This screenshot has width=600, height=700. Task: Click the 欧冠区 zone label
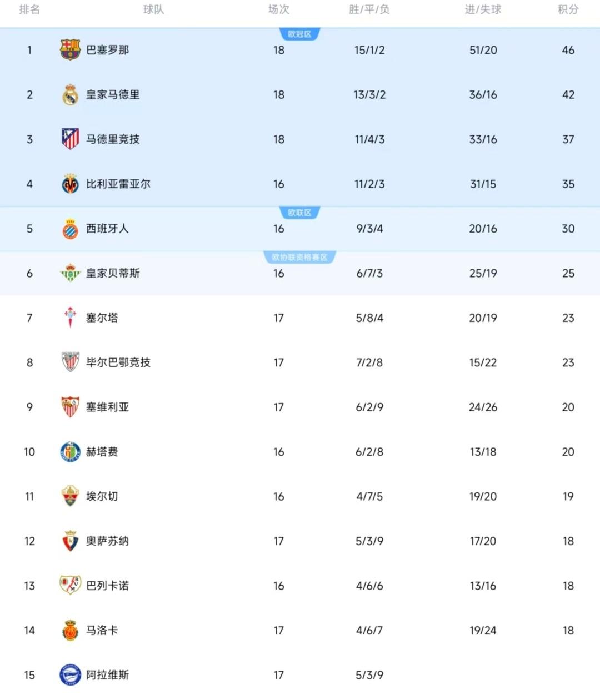pos(299,34)
